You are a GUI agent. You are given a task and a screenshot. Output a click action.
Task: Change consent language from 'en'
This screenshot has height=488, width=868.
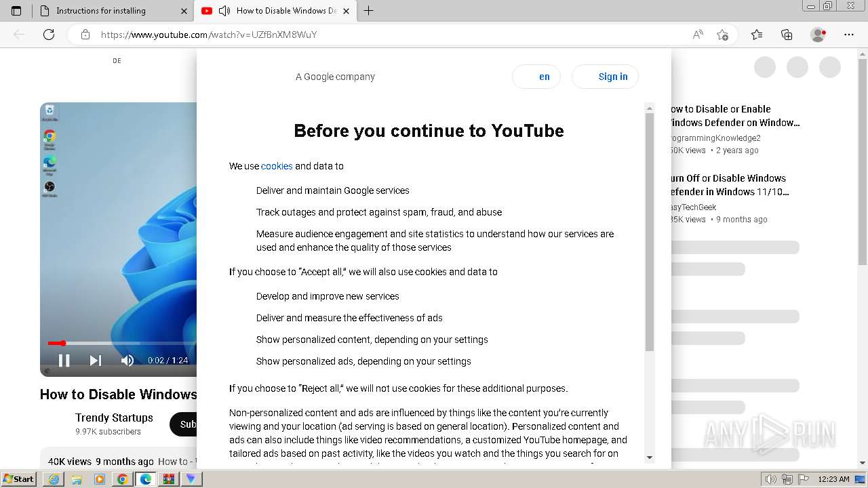point(536,77)
